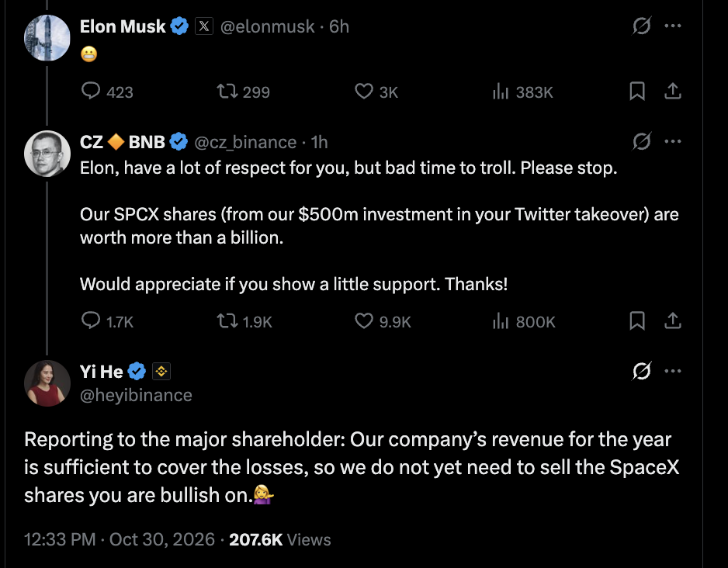
Task: Open @elonmusk profile handle link
Action: pyautogui.click(x=268, y=26)
